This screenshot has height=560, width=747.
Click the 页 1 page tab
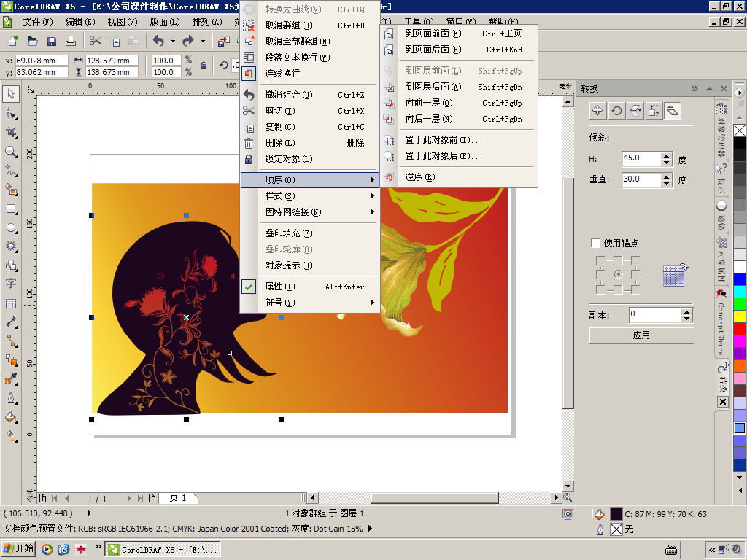[x=178, y=498]
